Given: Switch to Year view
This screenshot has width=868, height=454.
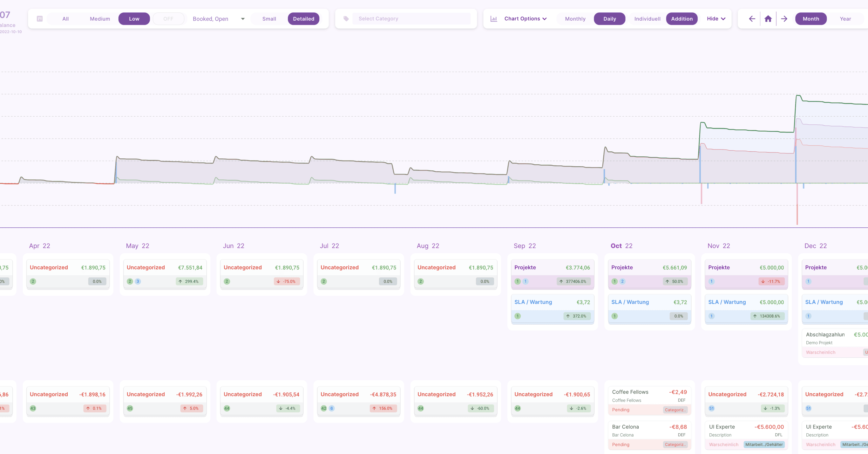Looking at the screenshot, I should [x=845, y=19].
